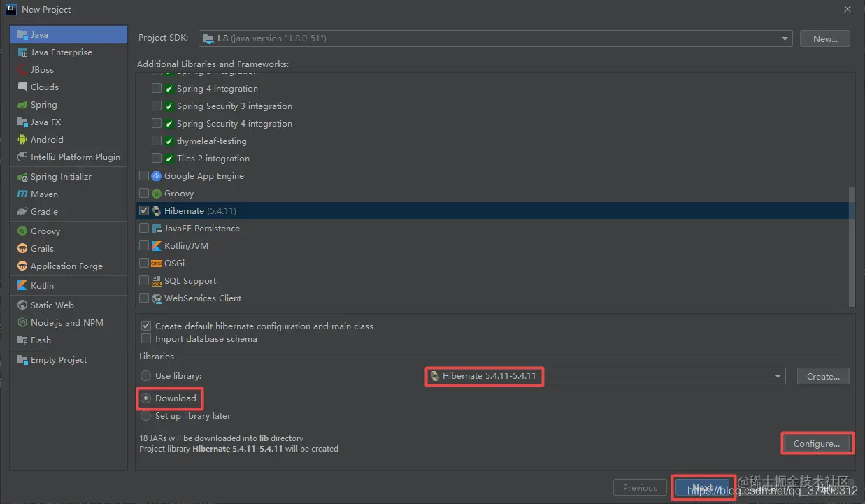This screenshot has width=865, height=504.
Task: Click the OSGi framework icon
Action: (x=157, y=263)
